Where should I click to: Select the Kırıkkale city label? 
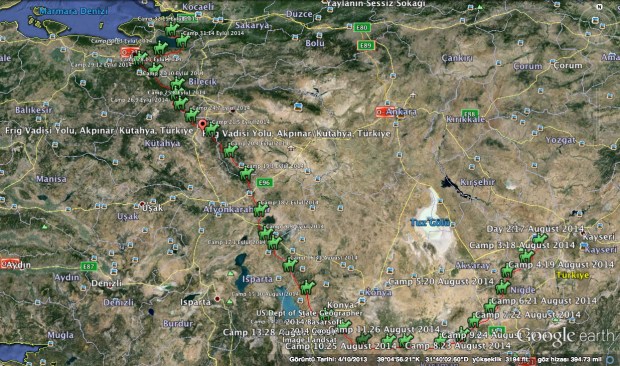465,119
